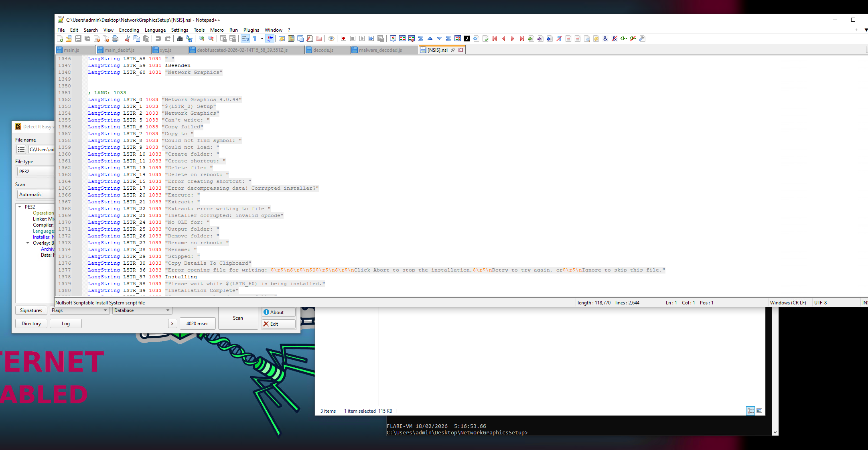Run macro multiple times icon

coord(371,39)
